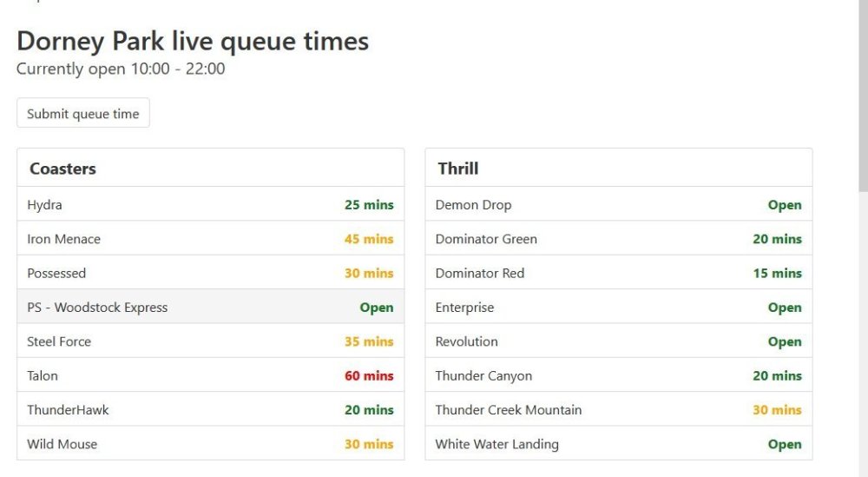Select the White Water Landing entry
868x477 pixels.
tap(496, 444)
